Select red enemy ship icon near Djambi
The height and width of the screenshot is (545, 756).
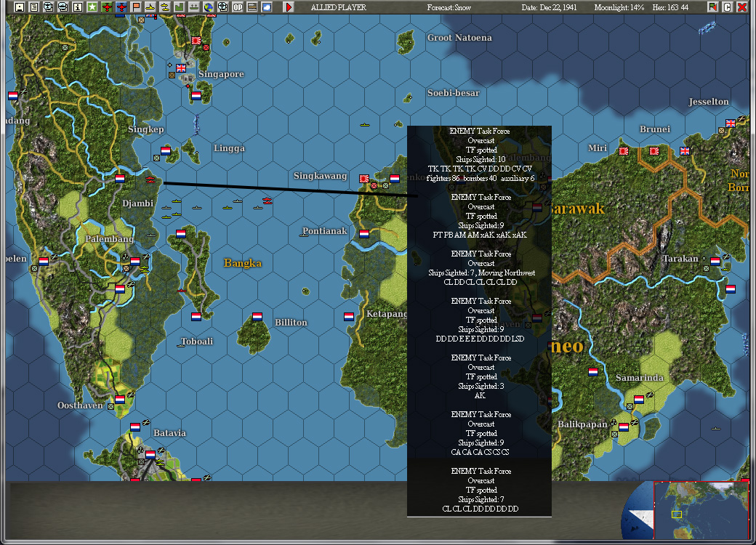[150, 180]
